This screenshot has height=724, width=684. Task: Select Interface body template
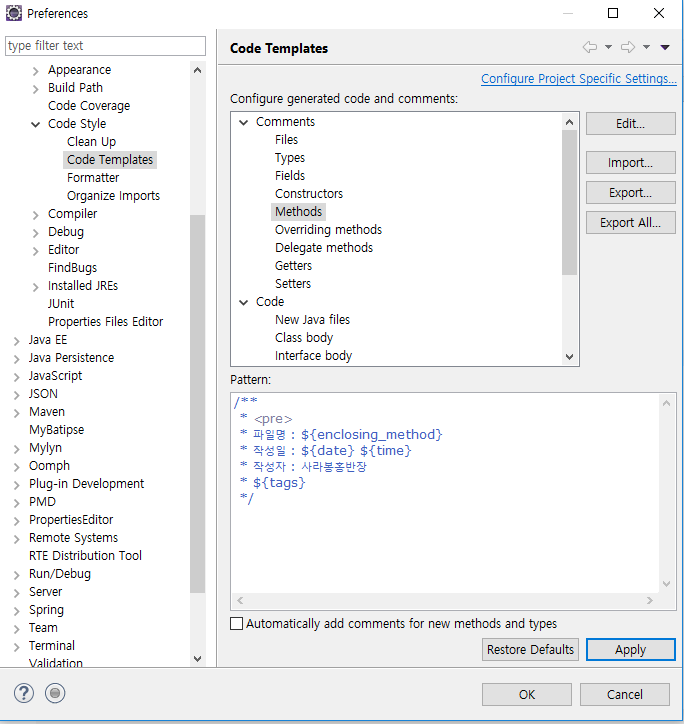coord(313,356)
